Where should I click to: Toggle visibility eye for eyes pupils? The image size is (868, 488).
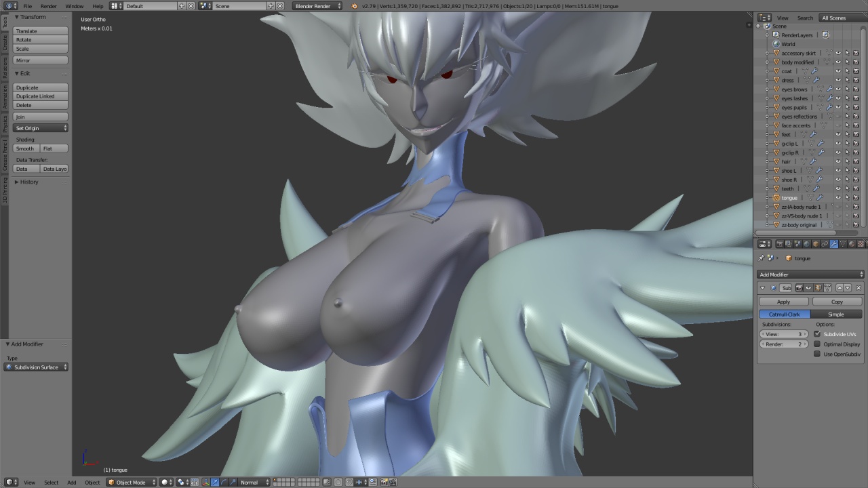pos(838,107)
